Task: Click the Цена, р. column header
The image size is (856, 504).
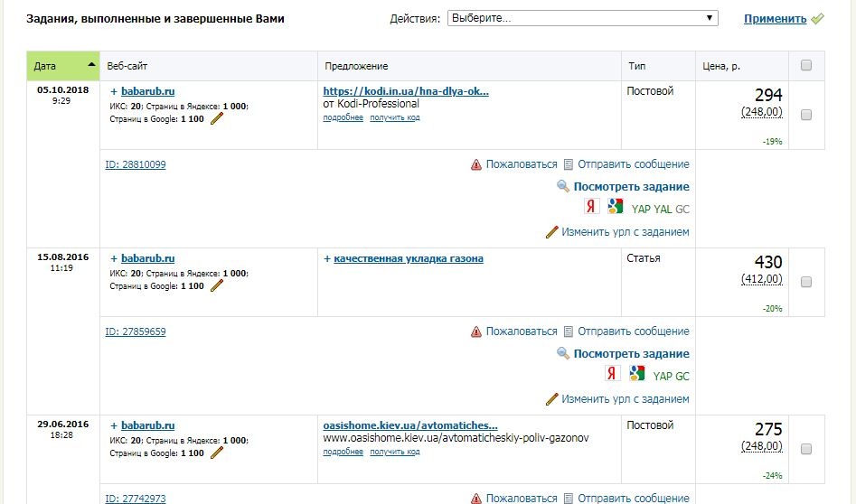Action: tap(721, 66)
